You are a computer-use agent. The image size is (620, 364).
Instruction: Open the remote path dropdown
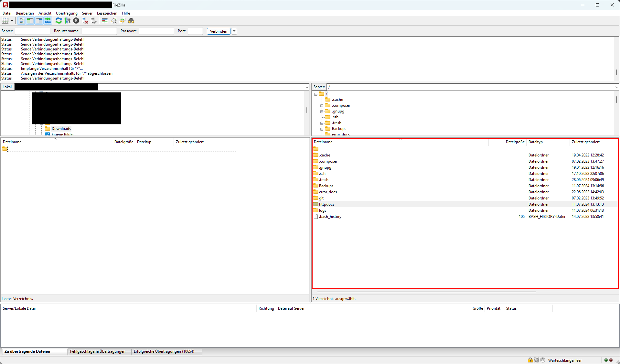pyautogui.click(x=616, y=87)
